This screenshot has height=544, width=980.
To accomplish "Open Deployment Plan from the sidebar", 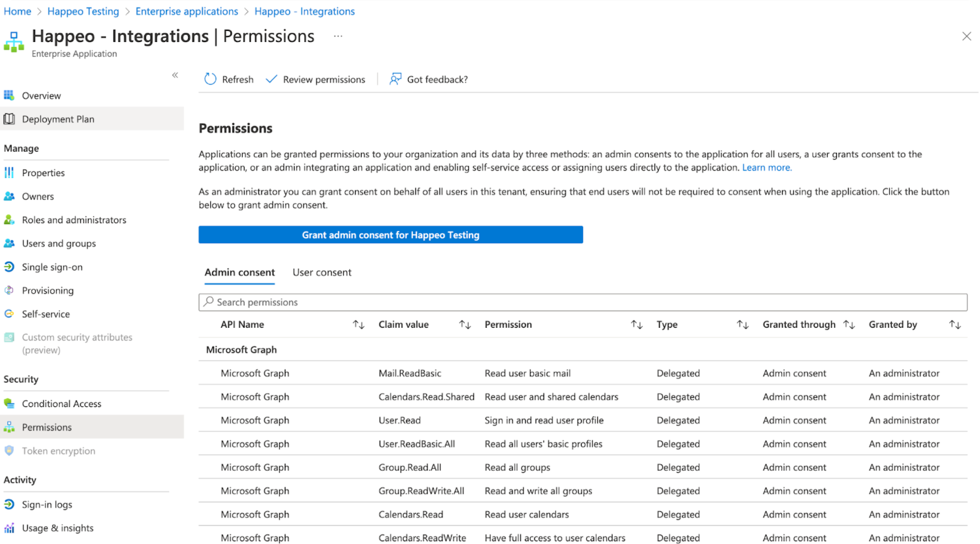I will [58, 119].
